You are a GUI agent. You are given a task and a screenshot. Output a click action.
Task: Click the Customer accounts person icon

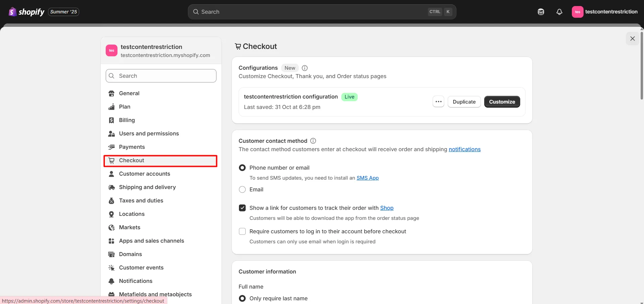pos(111,174)
